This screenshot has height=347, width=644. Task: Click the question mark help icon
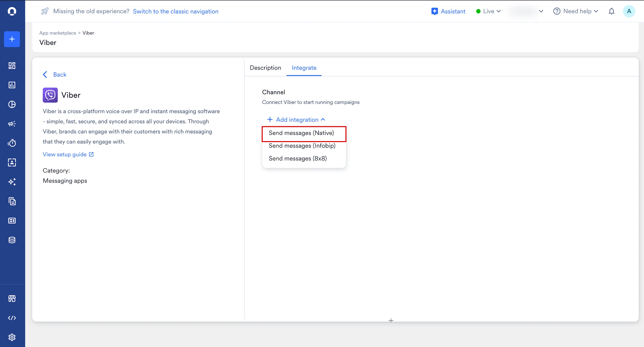tap(557, 11)
